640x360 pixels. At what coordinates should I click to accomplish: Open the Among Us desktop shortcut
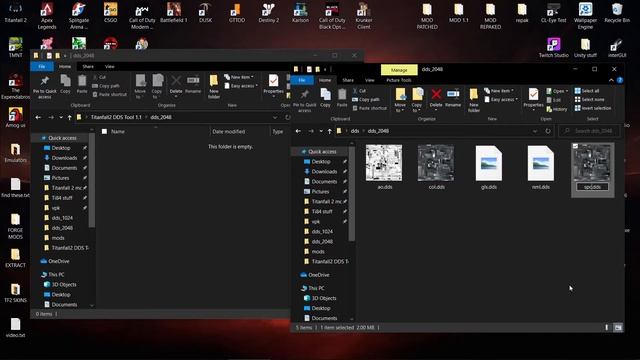coord(16,118)
